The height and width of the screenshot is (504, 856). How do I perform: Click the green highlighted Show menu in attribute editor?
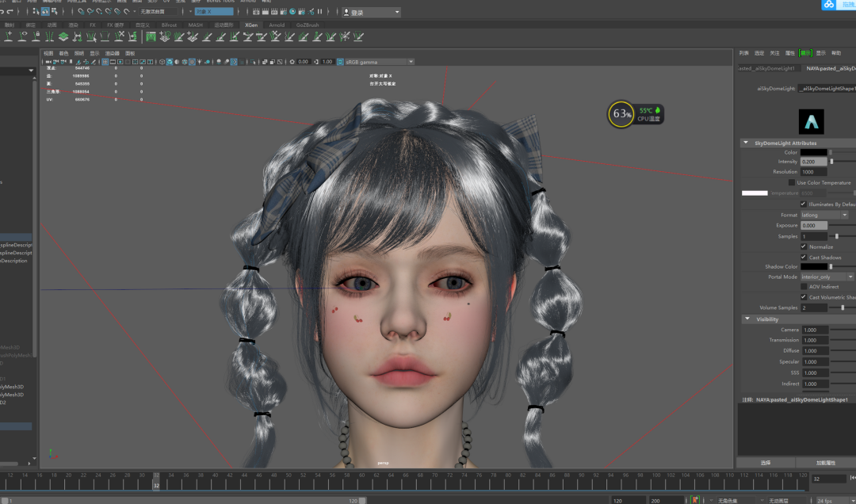805,53
